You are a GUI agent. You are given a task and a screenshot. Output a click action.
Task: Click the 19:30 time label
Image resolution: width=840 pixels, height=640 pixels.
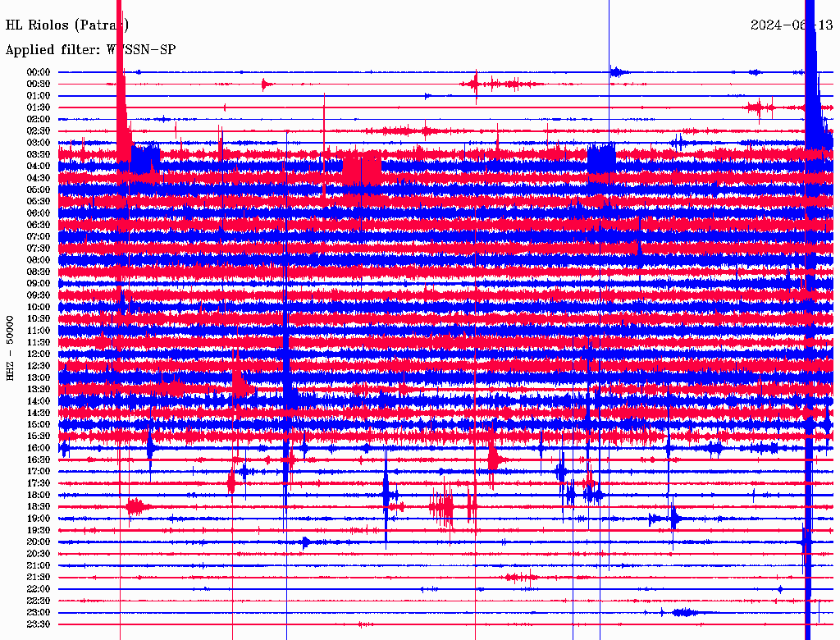(39, 530)
